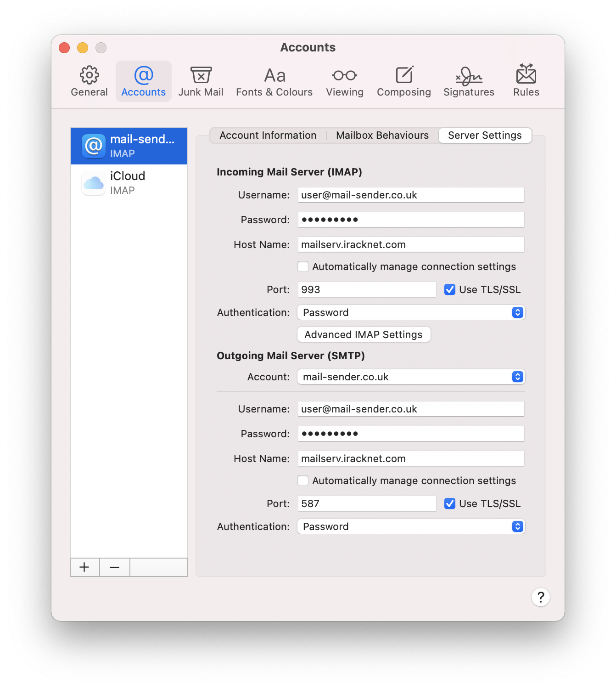Image resolution: width=616 pixels, height=689 pixels.
Task: Open help with the question mark button
Action: pyautogui.click(x=541, y=597)
